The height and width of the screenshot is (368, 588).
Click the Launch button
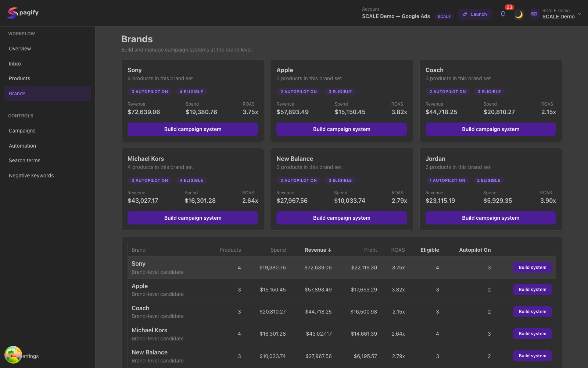[475, 14]
